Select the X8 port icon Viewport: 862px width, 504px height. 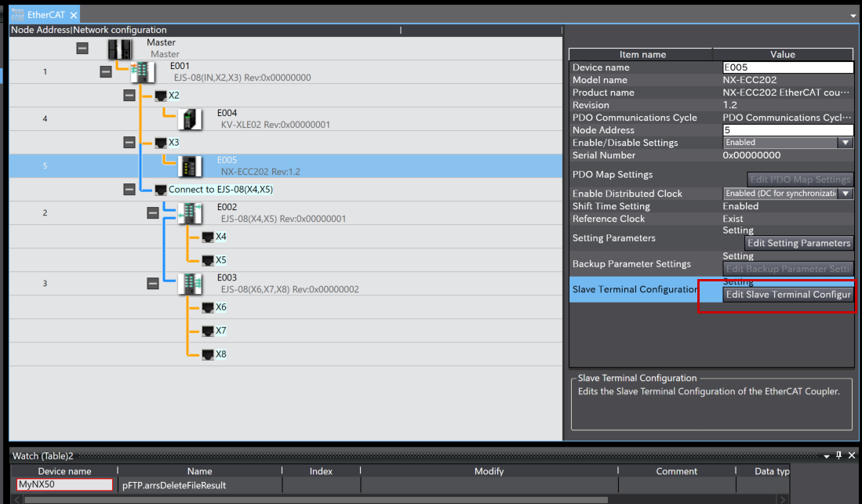pyautogui.click(x=208, y=354)
